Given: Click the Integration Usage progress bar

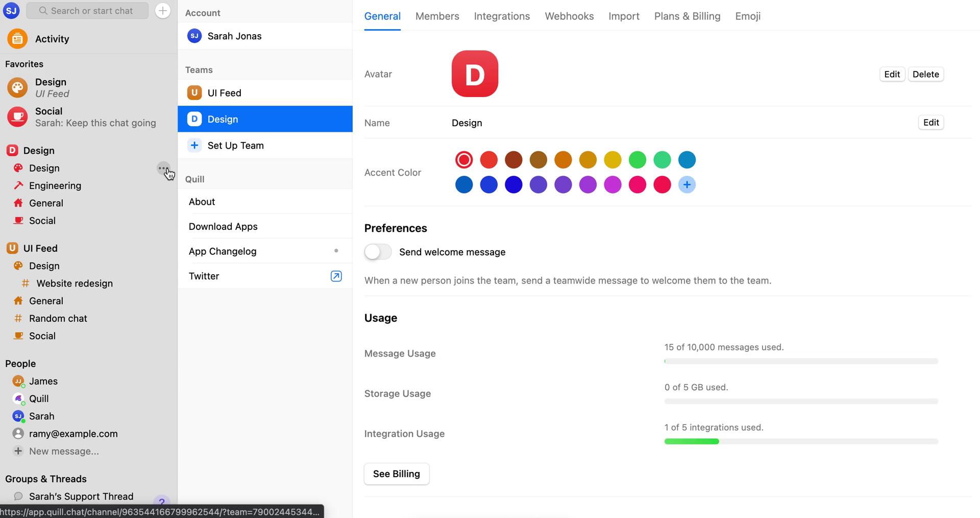Looking at the screenshot, I should [801, 441].
